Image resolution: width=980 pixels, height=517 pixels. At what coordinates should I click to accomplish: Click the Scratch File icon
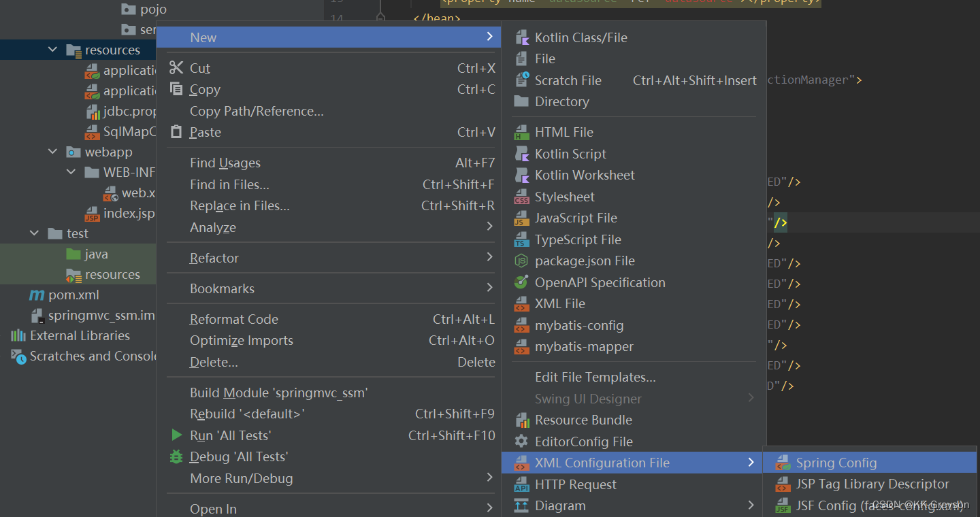521,80
